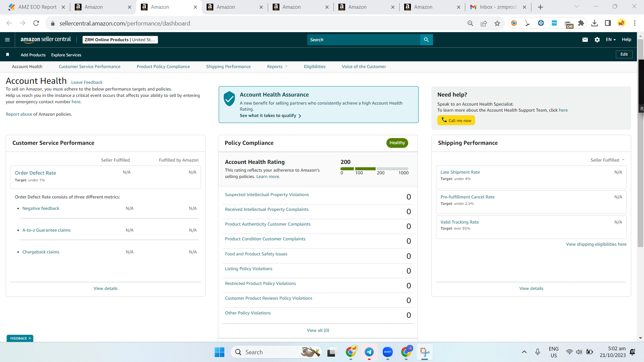This screenshot has height=362, width=644.
Task: Open the ZRM Online Products account switcher
Action: point(120,40)
